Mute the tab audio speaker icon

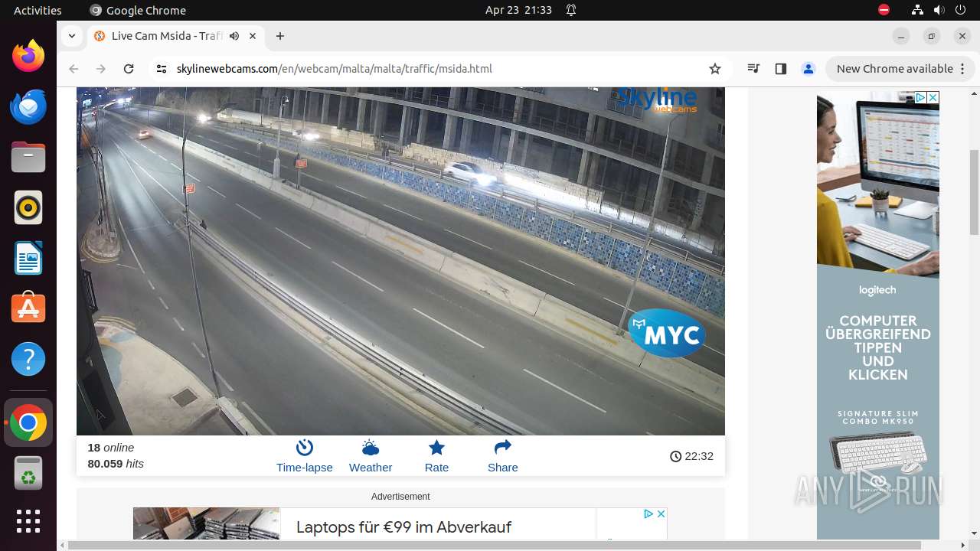(234, 36)
